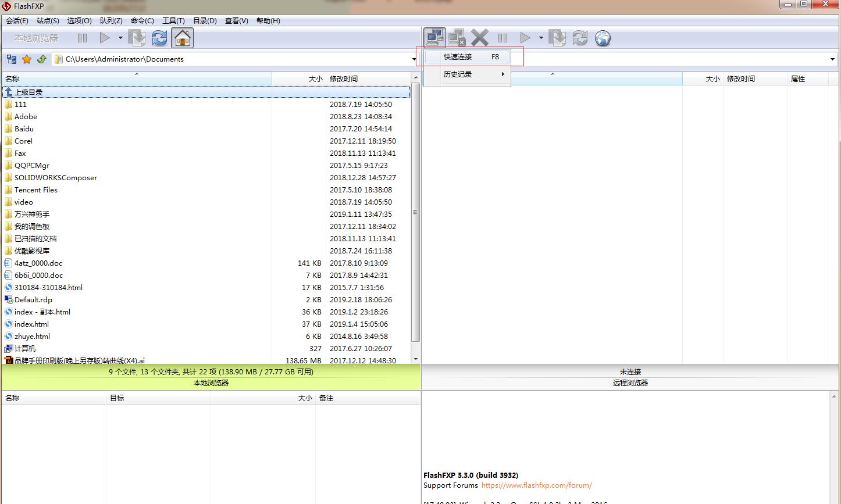Click the remote Connect computer icon

[x=434, y=38]
